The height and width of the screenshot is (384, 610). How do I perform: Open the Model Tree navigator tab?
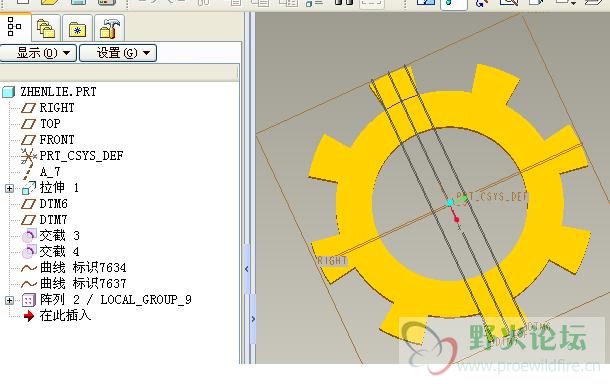[15, 27]
